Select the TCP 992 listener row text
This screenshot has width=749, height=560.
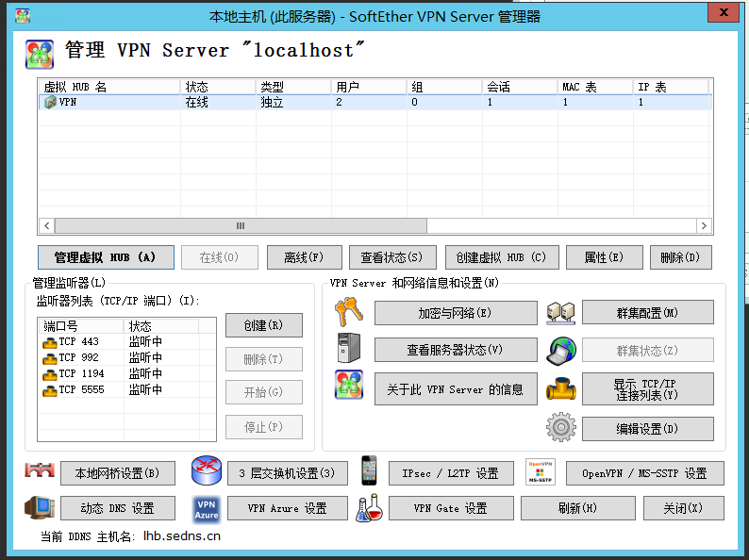79,357
